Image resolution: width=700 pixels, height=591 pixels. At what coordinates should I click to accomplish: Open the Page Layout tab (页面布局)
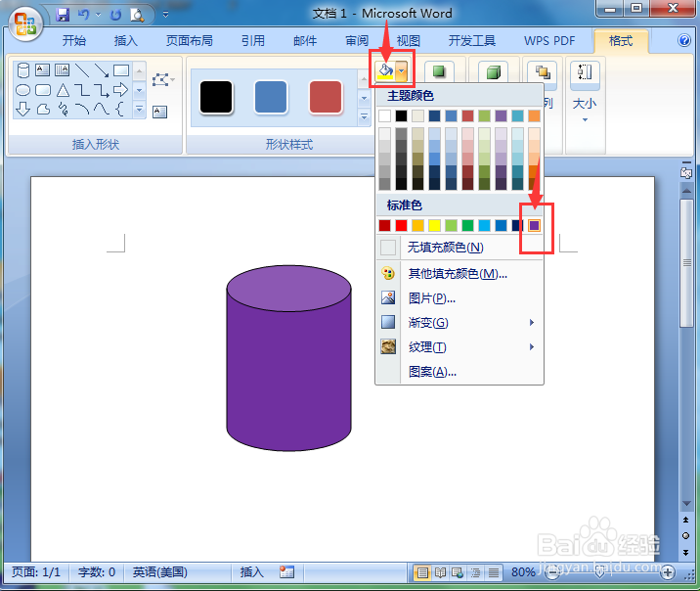(190, 41)
